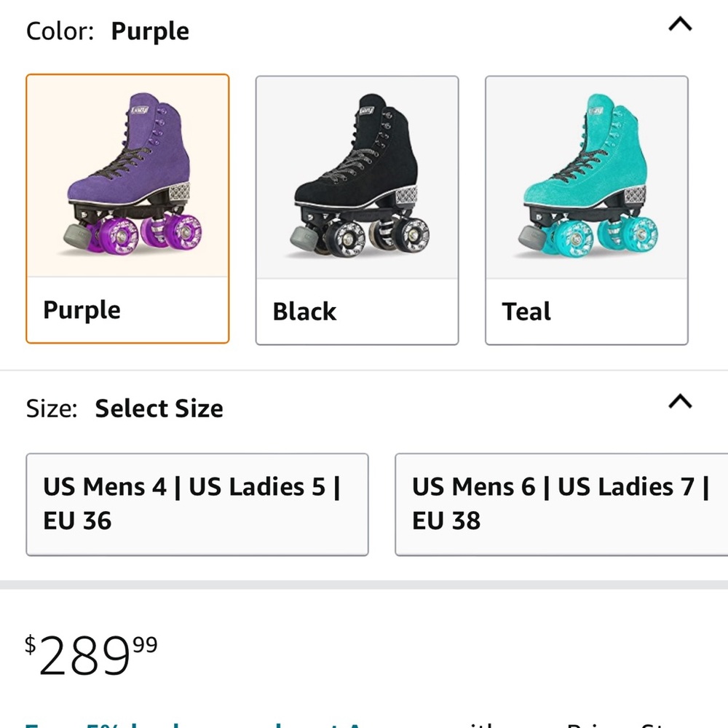Click the Teal label text
728x728 pixels.
[x=525, y=312]
